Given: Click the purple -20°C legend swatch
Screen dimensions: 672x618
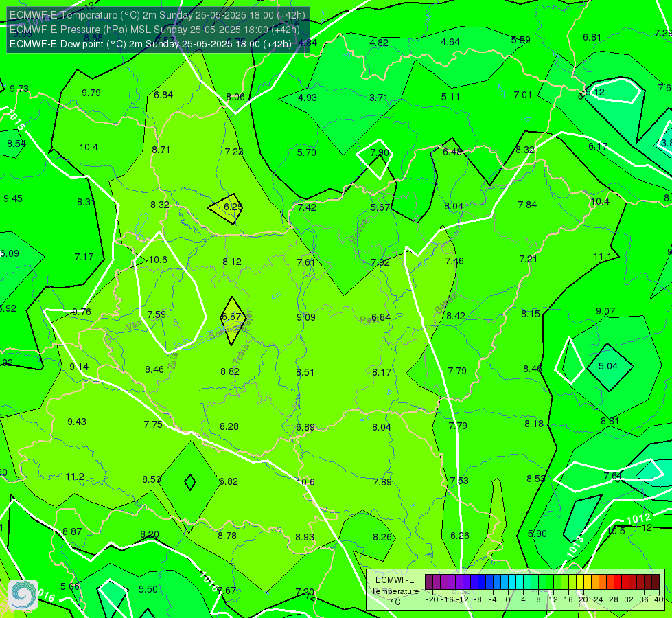Looking at the screenshot, I should [429, 582].
